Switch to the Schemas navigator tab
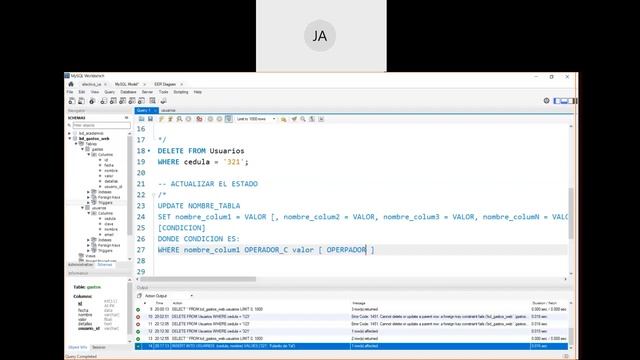Image resolution: width=640 pixels, height=360 pixels. point(105,265)
